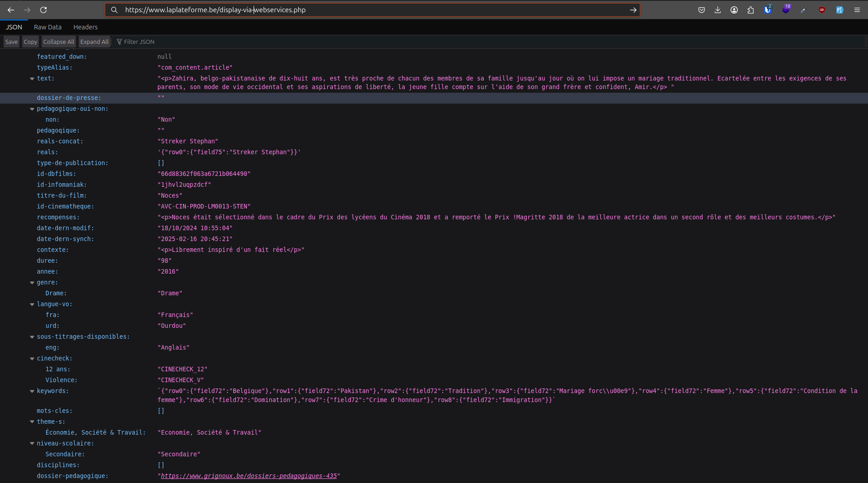Collapse the genre node
The width and height of the screenshot is (868, 483).
coord(32,283)
